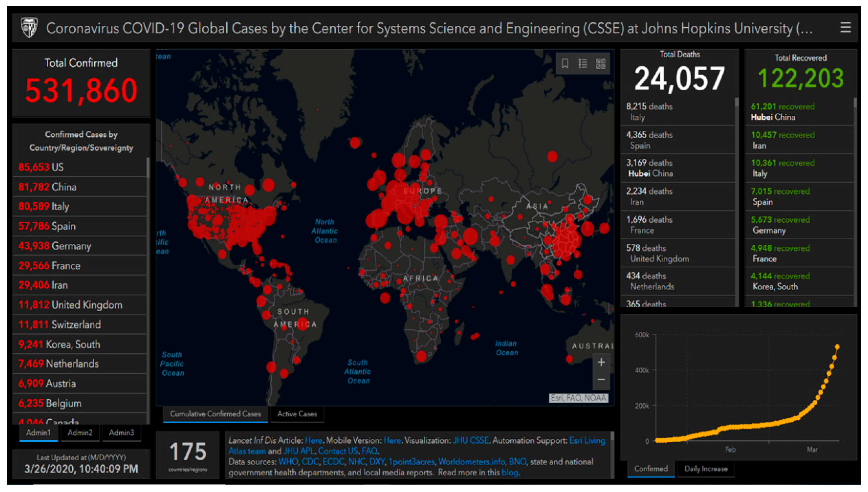868x492 pixels.
Task: Select the Admin2 tab
Action: click(x=80, y=433)
